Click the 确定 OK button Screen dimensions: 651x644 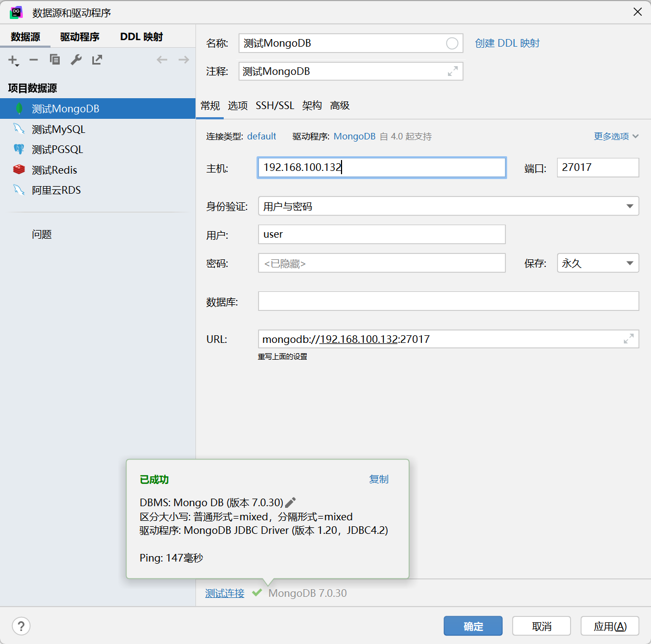[x=473, y=626]
